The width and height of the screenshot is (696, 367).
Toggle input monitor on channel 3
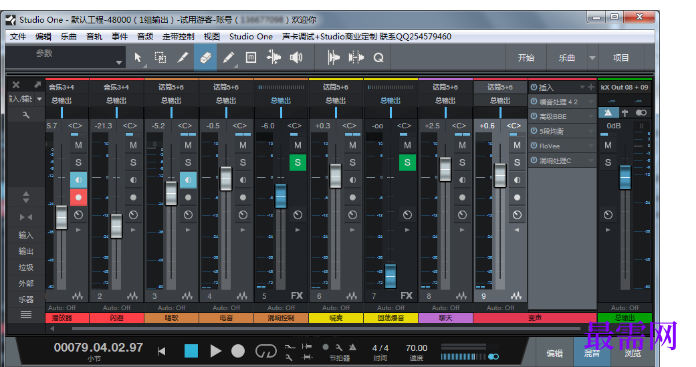click(188, 180)
